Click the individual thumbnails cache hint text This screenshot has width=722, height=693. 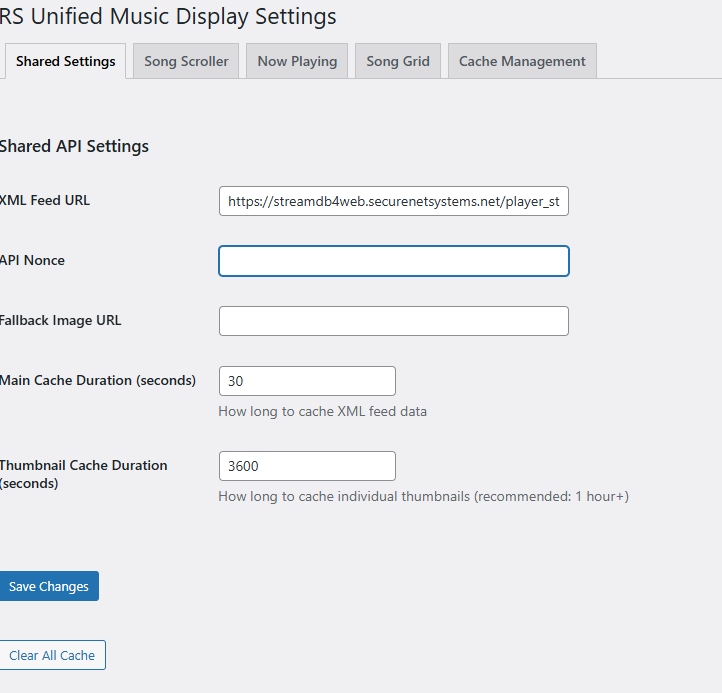point(423,496)
